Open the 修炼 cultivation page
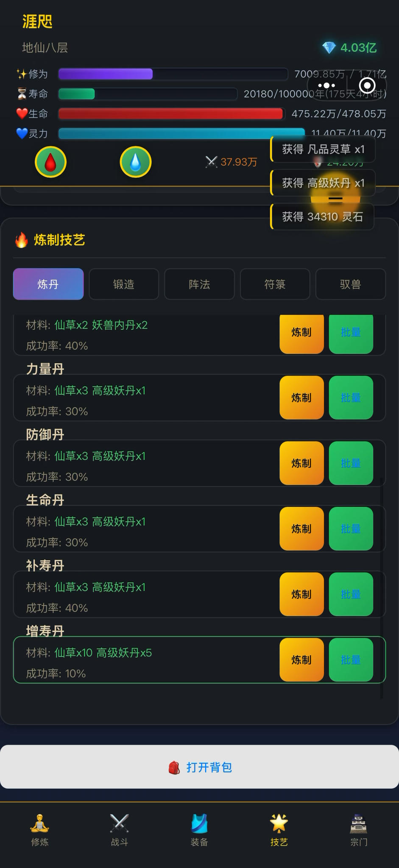Screen dimensions: 399x868 tap(40, 830)
